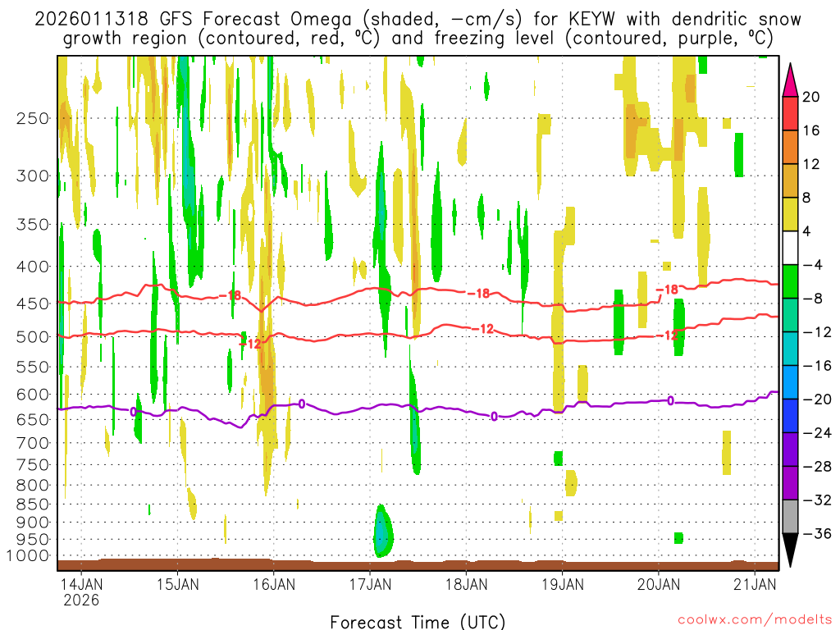Click the 250 pressure level axis label
Image resolution: width=840 pixels, height=630 pixels.
[33, 118]
